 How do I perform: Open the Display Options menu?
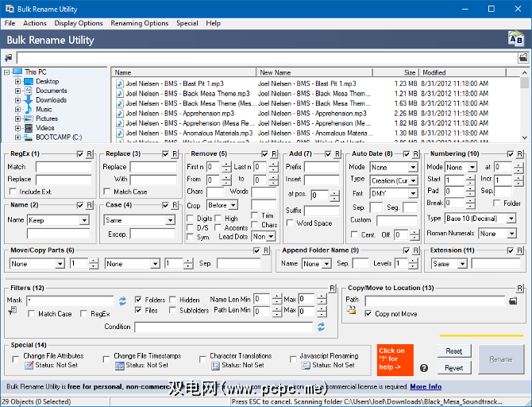(x=79, y=23)
